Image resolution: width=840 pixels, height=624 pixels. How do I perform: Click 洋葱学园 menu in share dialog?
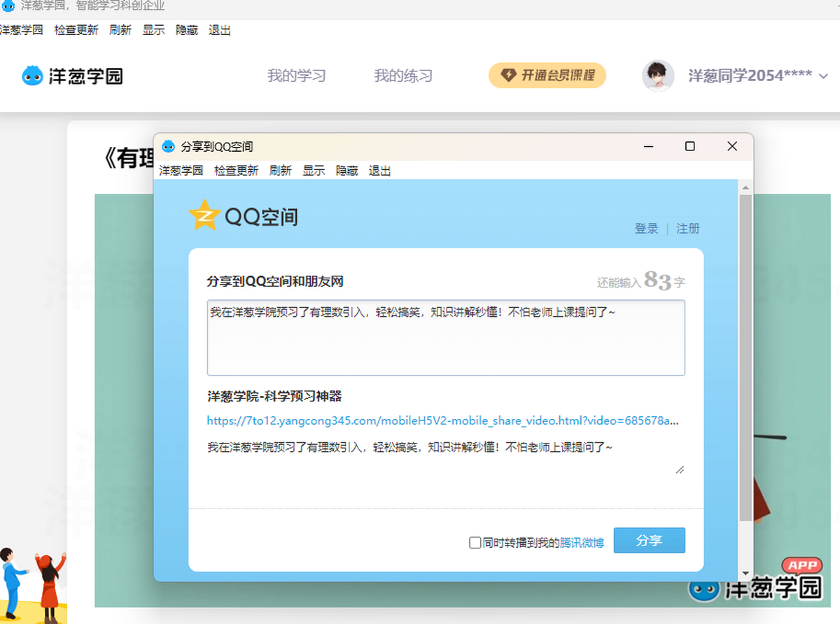(181, 171)
